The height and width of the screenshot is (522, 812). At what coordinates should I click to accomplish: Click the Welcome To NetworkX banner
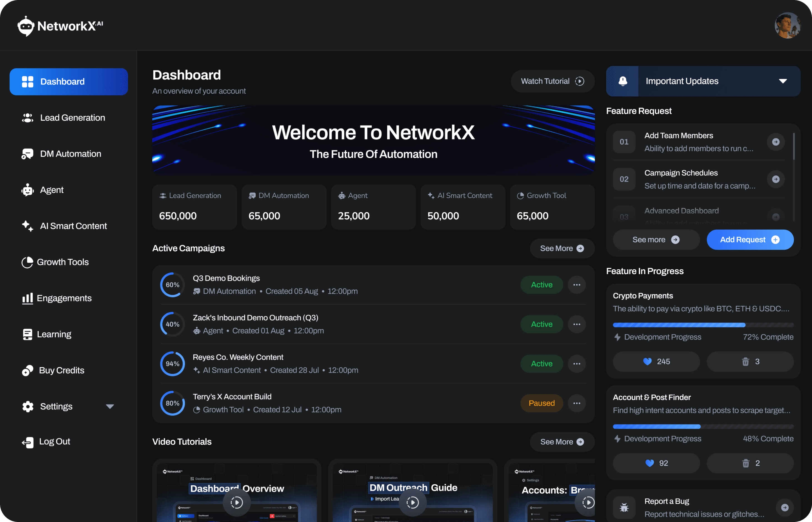point(373,140)
